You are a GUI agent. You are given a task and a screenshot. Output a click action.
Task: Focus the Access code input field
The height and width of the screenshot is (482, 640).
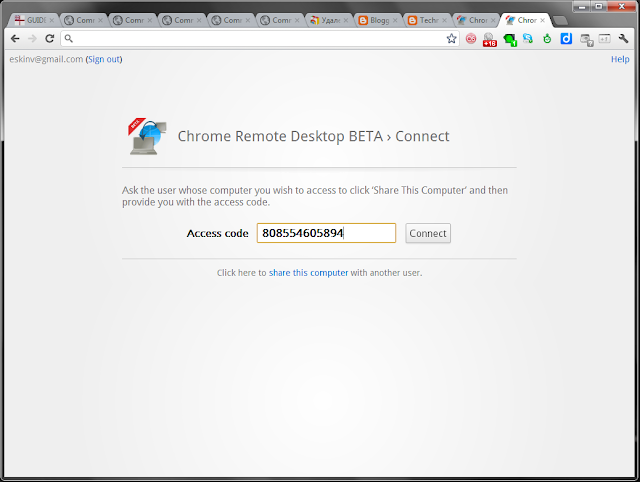pyautogui.click(x=326, y=233)
